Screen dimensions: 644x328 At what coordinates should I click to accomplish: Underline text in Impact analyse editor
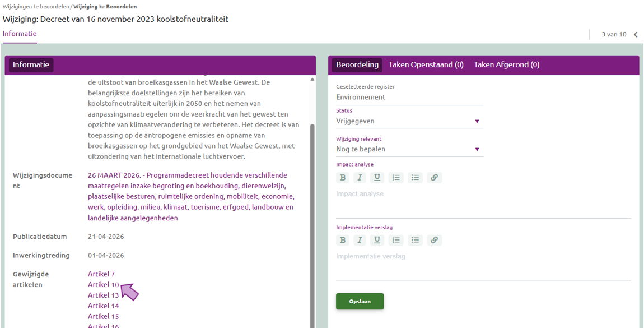click(377, 178)
